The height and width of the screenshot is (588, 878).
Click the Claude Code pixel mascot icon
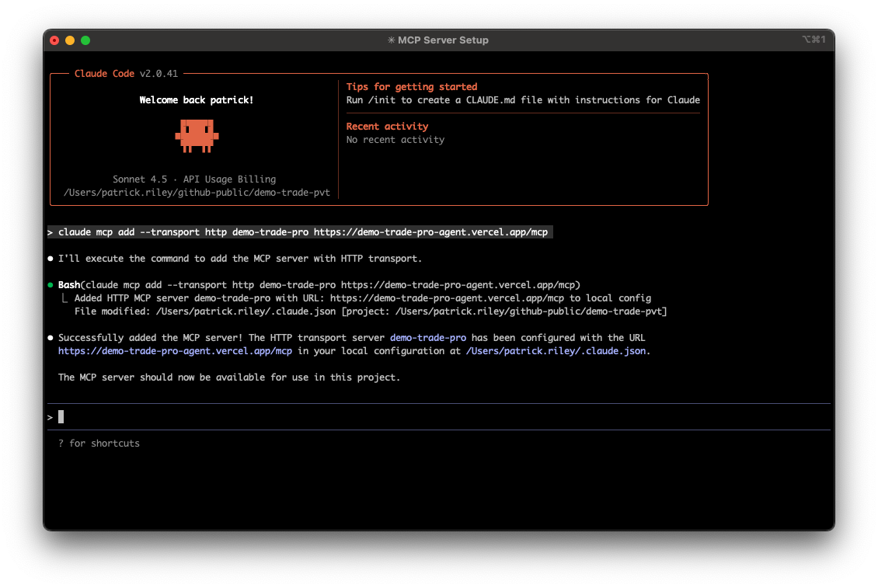pyautogui.click(x=197, y=136)
